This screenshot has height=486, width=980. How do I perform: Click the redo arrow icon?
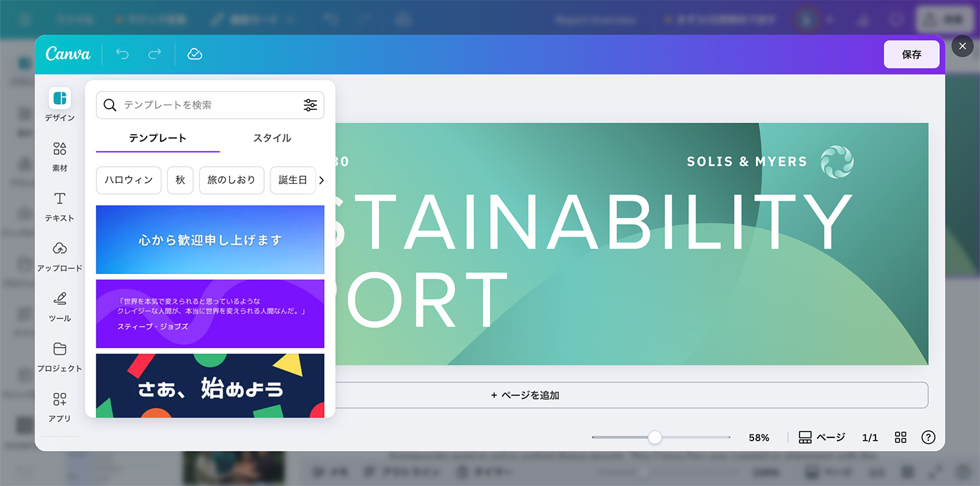click(154, 54)
